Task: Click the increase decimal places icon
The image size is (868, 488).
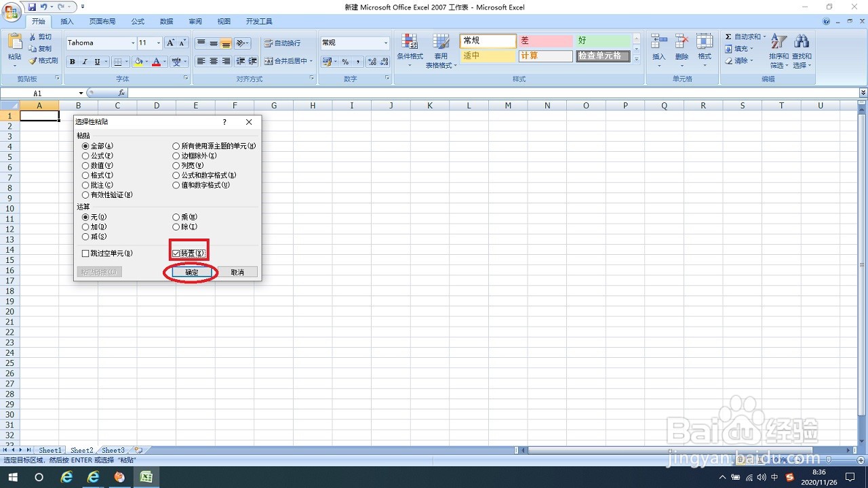Action: pyautogui.click(x=372, y=62)
